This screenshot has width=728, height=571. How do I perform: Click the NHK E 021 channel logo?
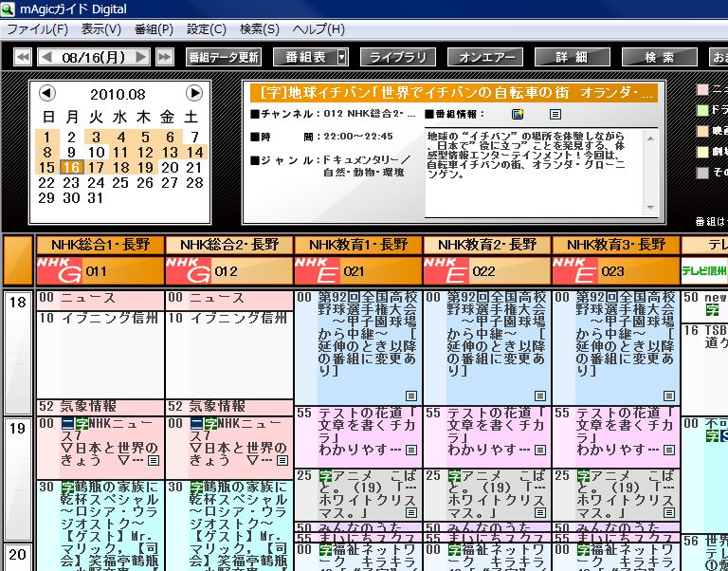(x=318, y=270)
